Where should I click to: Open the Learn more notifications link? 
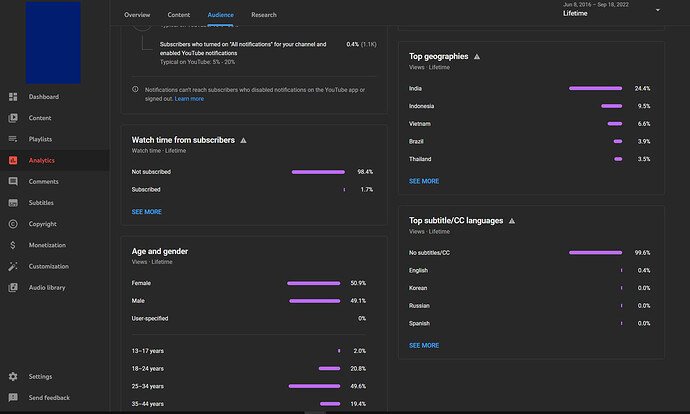pos(189,99)
